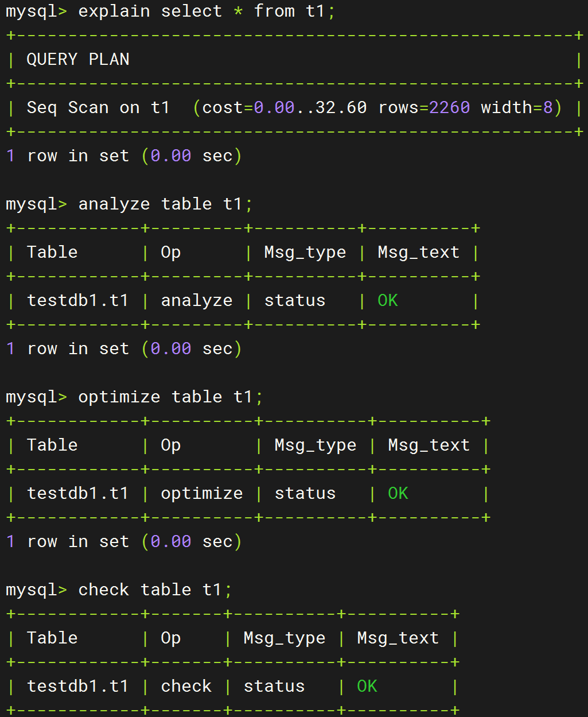Viewport: 588px width, 717px height.
Task: Click the green OK in optimize result
Action: (398, 493)
